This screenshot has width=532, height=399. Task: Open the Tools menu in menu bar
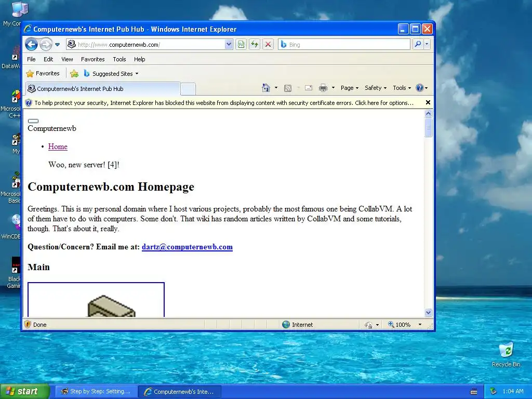[119, 59]
